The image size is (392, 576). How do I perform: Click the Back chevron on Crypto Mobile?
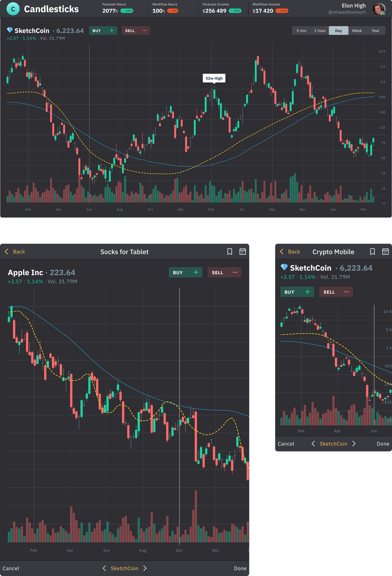tap(282, 252)
